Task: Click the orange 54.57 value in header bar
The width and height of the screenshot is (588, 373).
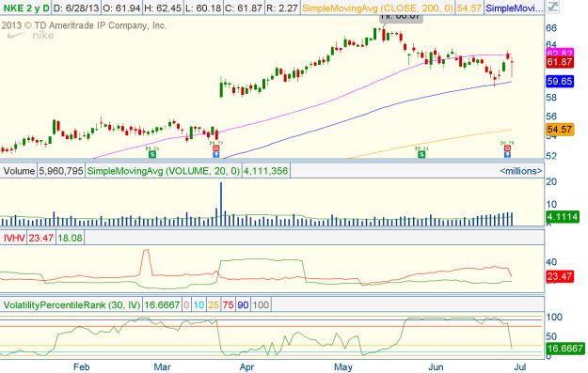Action: [469, 8]
